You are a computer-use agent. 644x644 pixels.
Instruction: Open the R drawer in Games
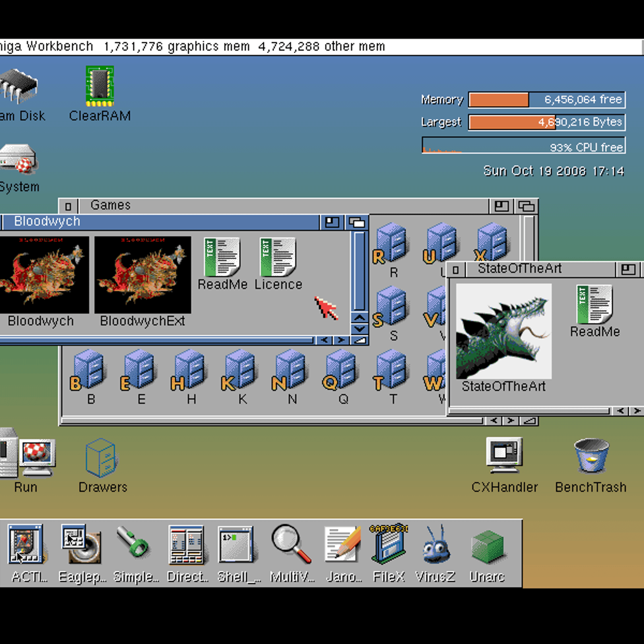[391, 243]
